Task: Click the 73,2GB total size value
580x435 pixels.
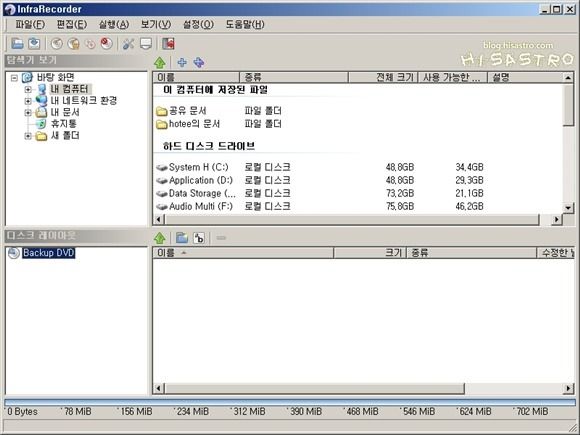Action: (400, 193)
